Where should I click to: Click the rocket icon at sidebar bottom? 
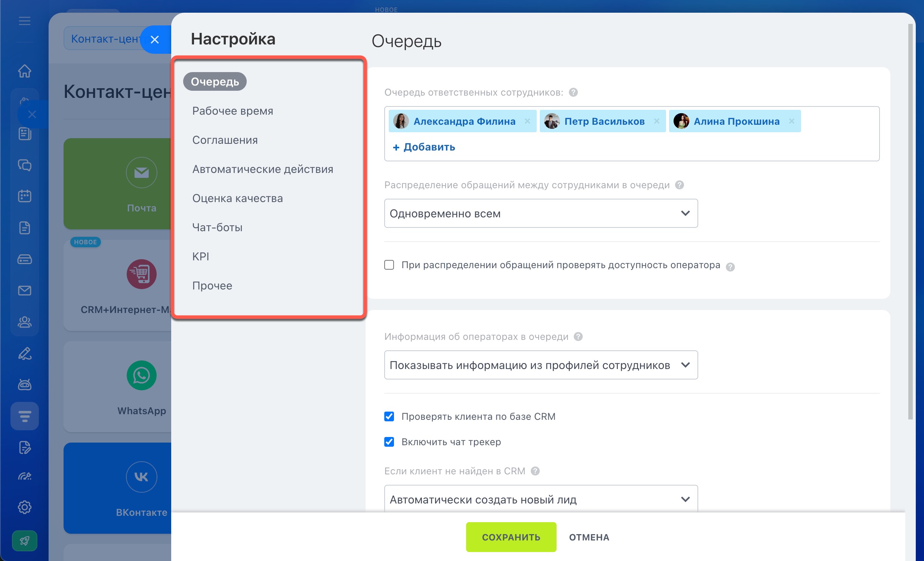[25, 540]
